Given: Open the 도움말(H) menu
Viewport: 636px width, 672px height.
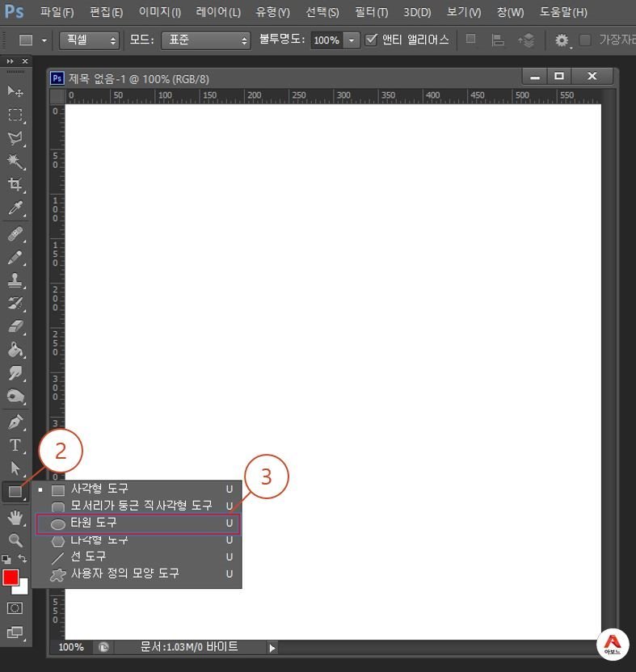Looking at the screenshot, I should pyautogui.click(x=563, y=12).
